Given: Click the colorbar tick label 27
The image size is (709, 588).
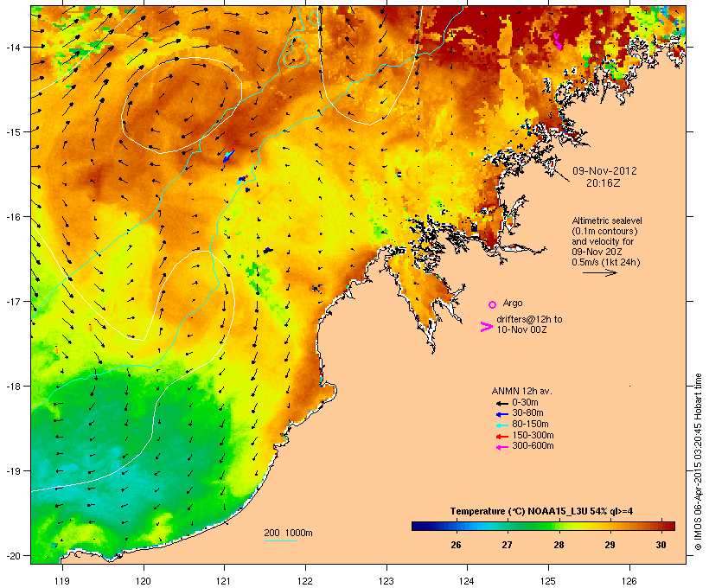Looking at the screenshot, I should point(507,545).
